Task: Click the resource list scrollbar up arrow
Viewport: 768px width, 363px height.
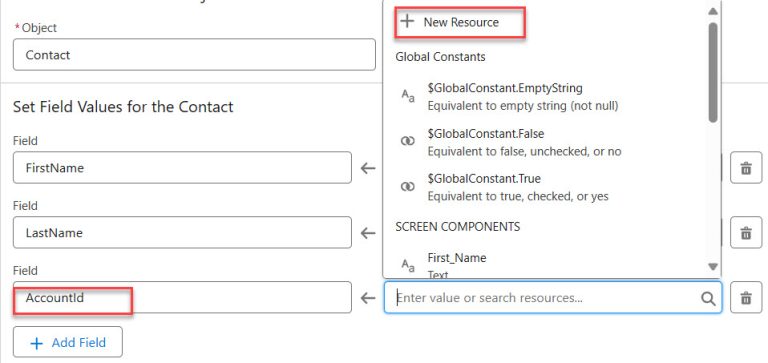Action: 713,11
